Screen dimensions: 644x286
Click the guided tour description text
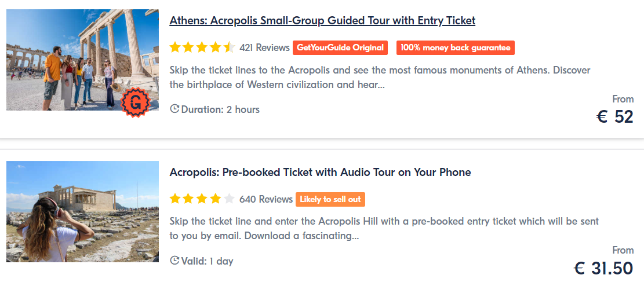click(380, 78)
